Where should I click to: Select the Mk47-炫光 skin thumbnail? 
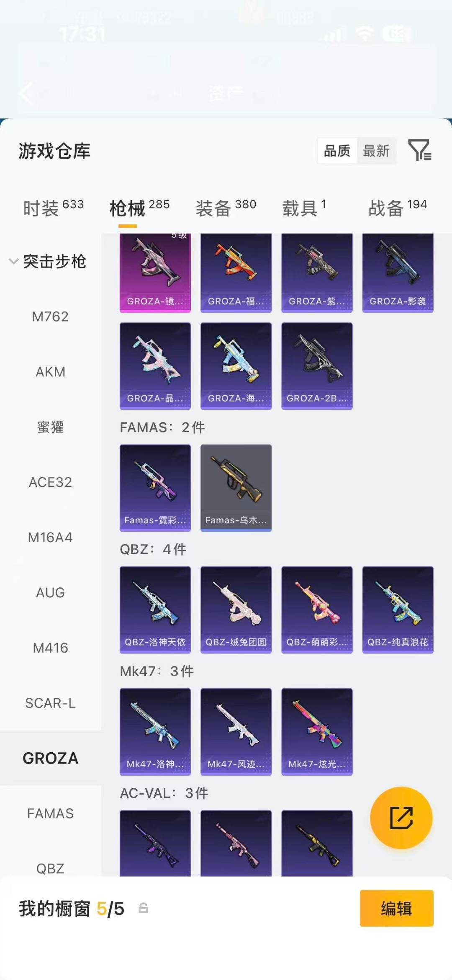click(317, 731)
